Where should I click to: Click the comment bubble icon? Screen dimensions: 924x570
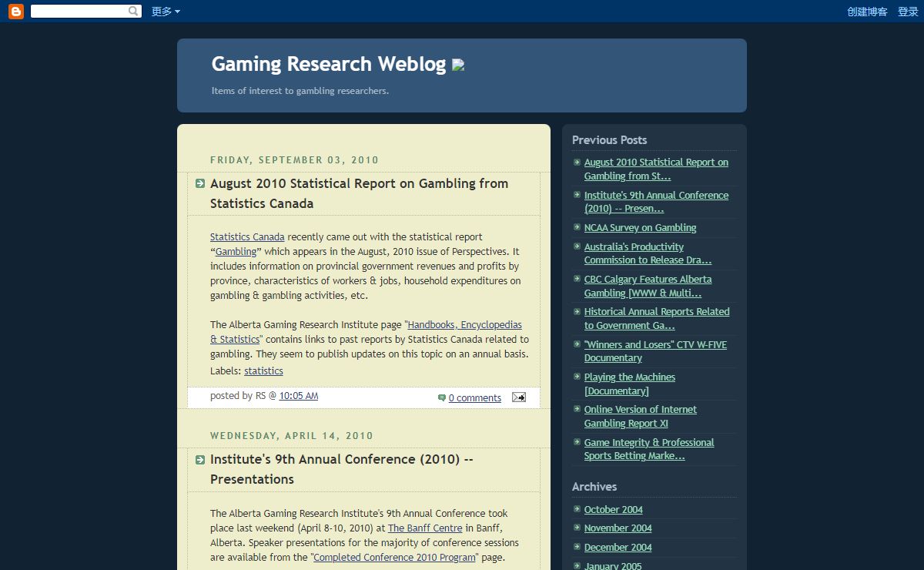point(441,398)
